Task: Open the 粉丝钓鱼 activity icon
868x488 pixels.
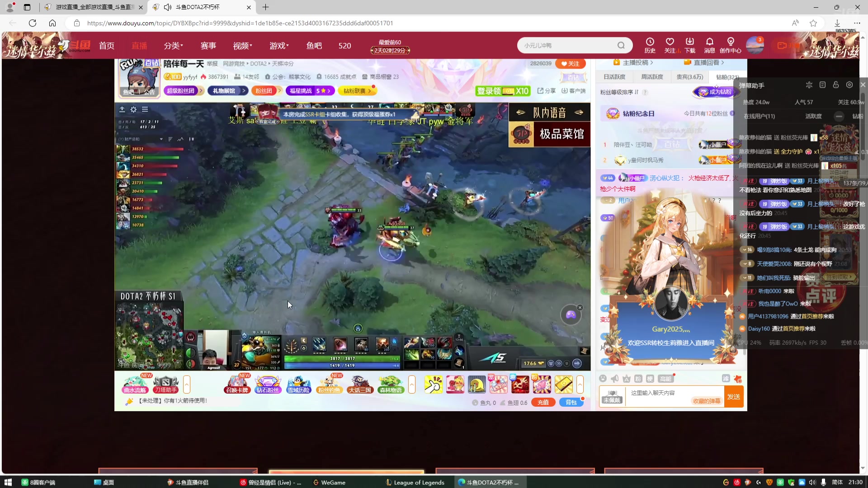Action: 329,385
